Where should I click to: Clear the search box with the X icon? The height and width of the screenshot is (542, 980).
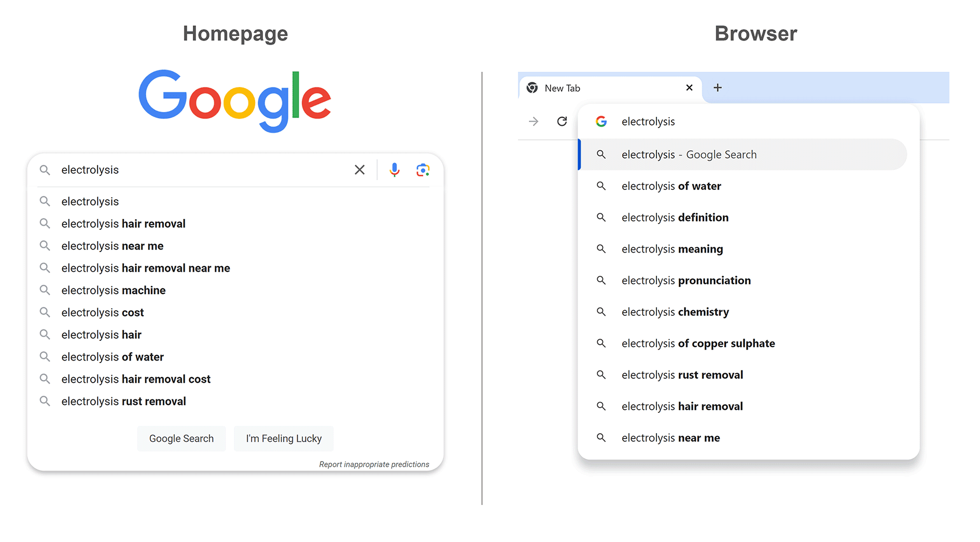[x=359, y=170]
